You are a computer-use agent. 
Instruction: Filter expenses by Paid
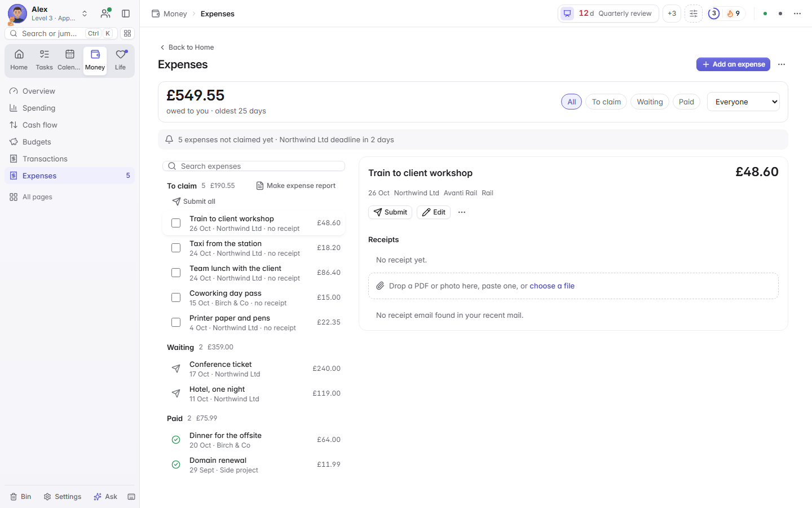point(686,102)
